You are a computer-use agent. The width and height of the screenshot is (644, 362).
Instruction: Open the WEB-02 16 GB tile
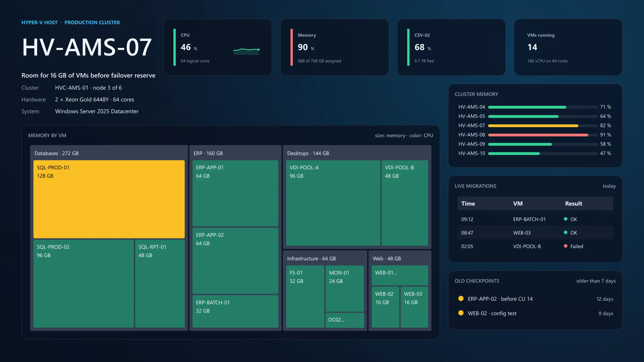click(385, 307)
